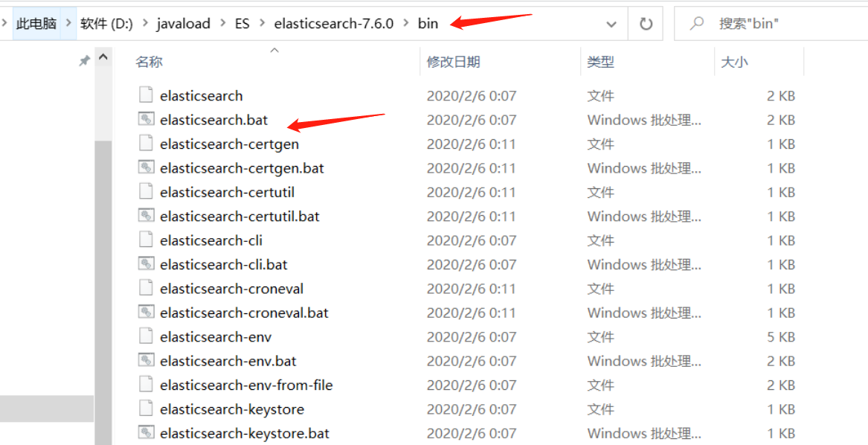This screenshot has height=445, width=868.
Task: Click the elasticsearch file icon
Action: (146, 95)
